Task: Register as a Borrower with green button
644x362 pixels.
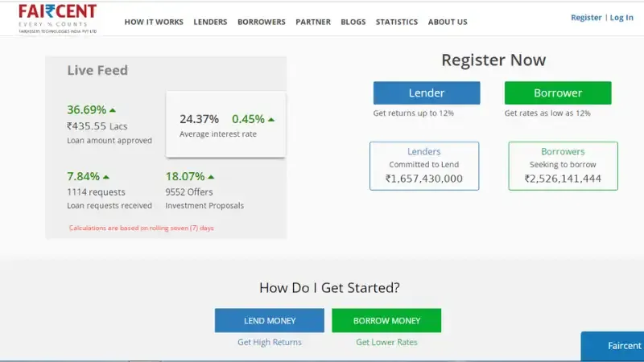Action: coord(558,93)
